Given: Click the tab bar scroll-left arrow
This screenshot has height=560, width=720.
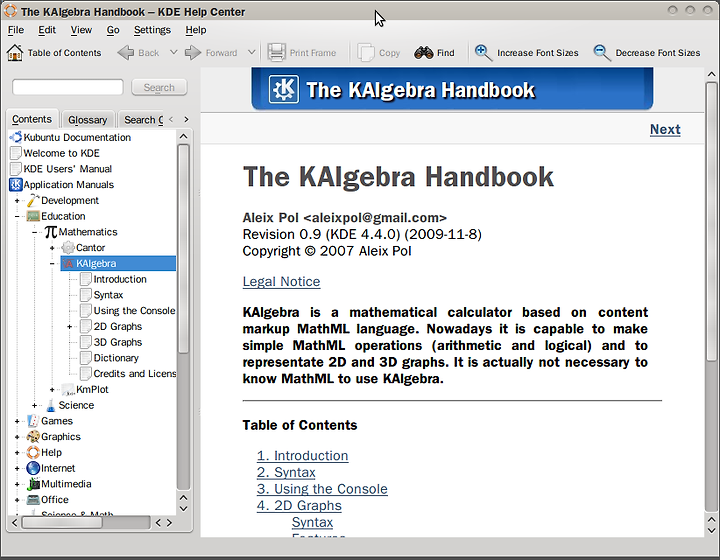Looking at the screenshot, I should [x=171, y=119].
